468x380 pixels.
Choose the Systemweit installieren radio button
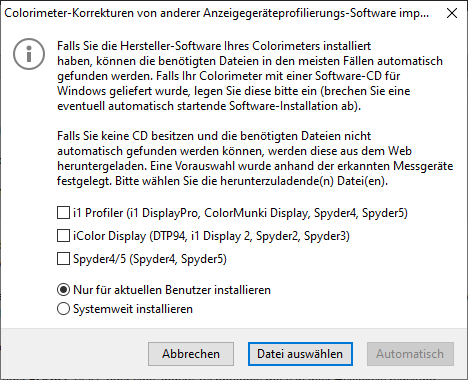pos(63,309)
